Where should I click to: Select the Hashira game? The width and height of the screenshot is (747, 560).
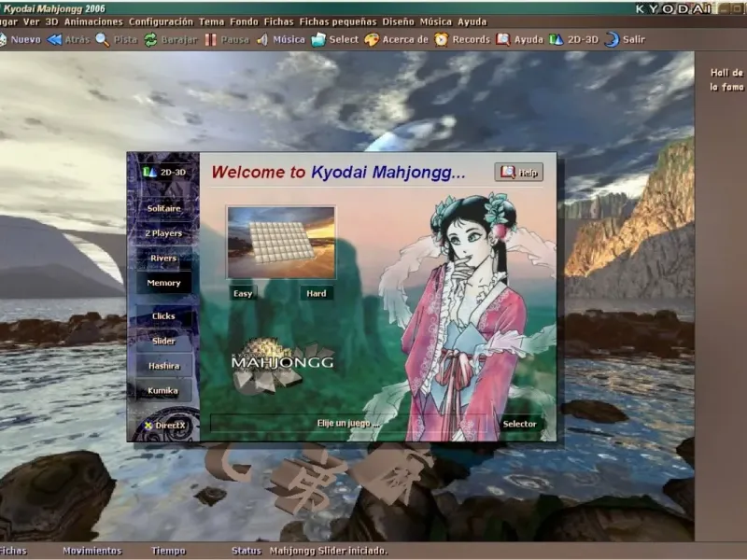pos(164,366)
